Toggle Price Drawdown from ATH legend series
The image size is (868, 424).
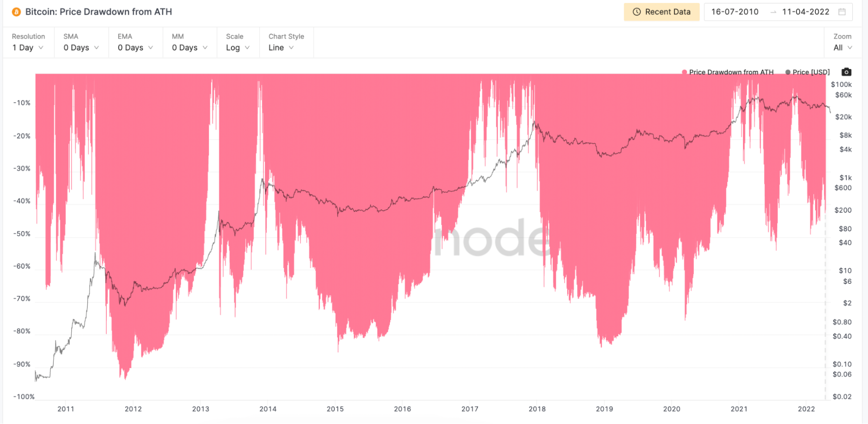tap(731, 72)
